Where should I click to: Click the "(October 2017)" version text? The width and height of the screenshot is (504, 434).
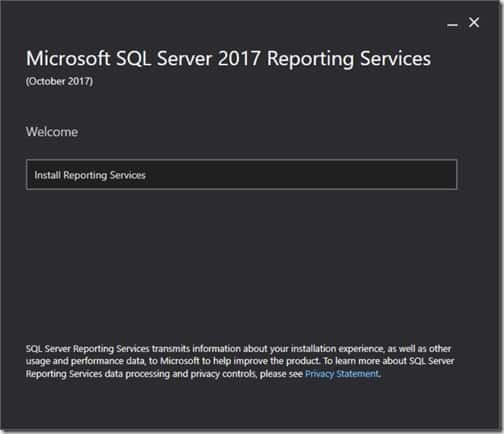click(x=59, y=82)
